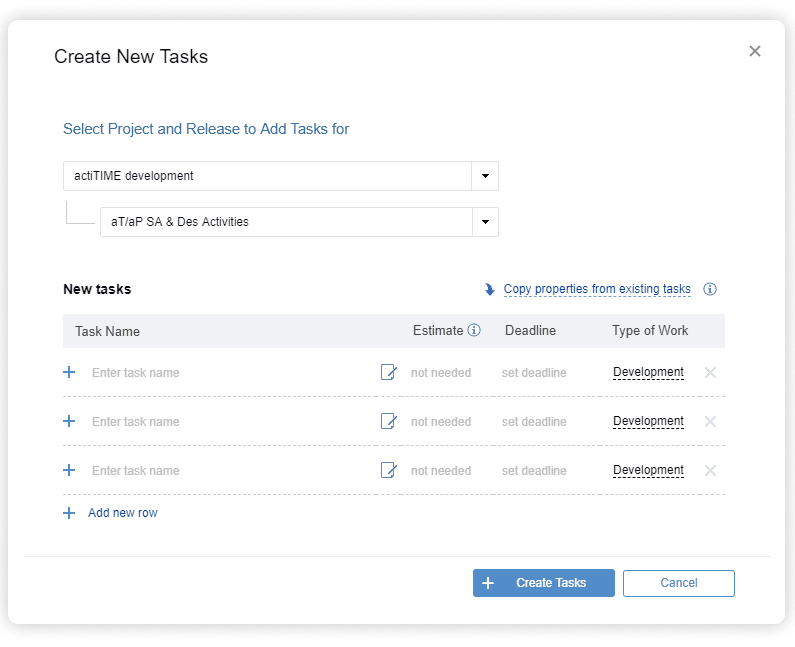Image resolution: width=795 pixels, height=647 pixels.
Task: Set estimate 'not needed' in second row
Action: click(x=441, y=422)
